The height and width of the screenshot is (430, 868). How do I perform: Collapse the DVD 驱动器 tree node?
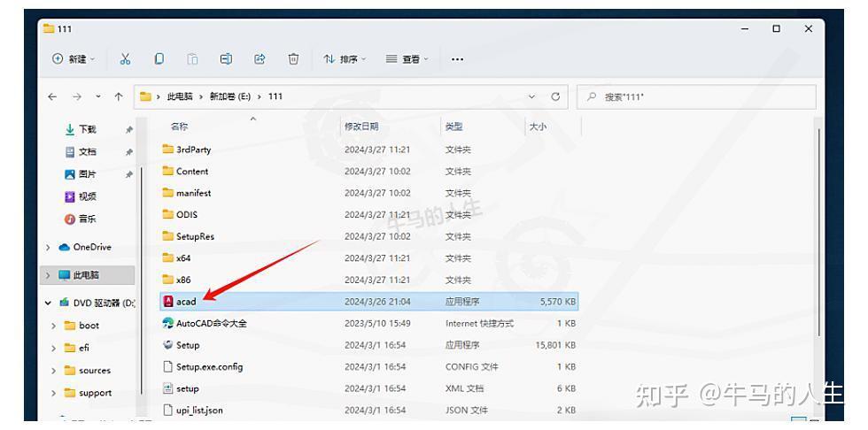tap(49, 303)
